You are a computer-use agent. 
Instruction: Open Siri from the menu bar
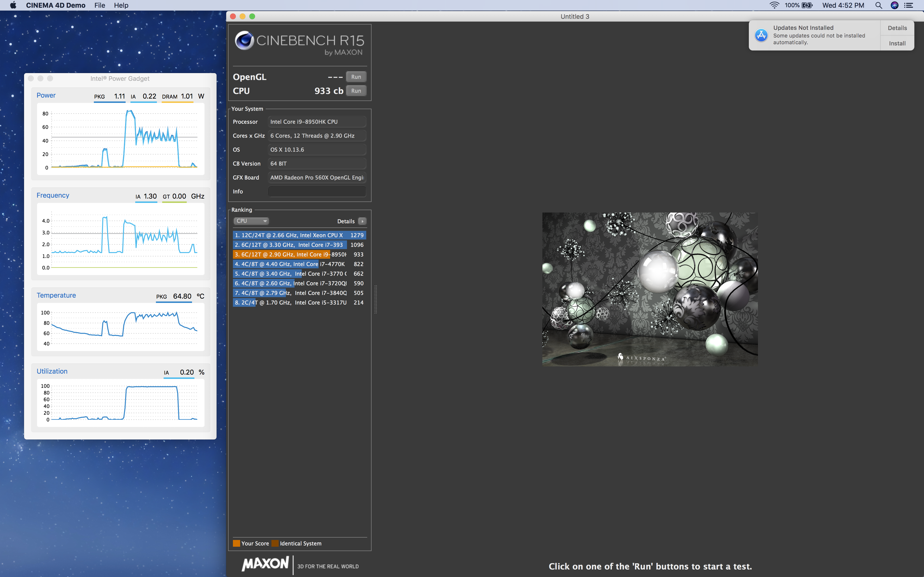click(894, 5)
